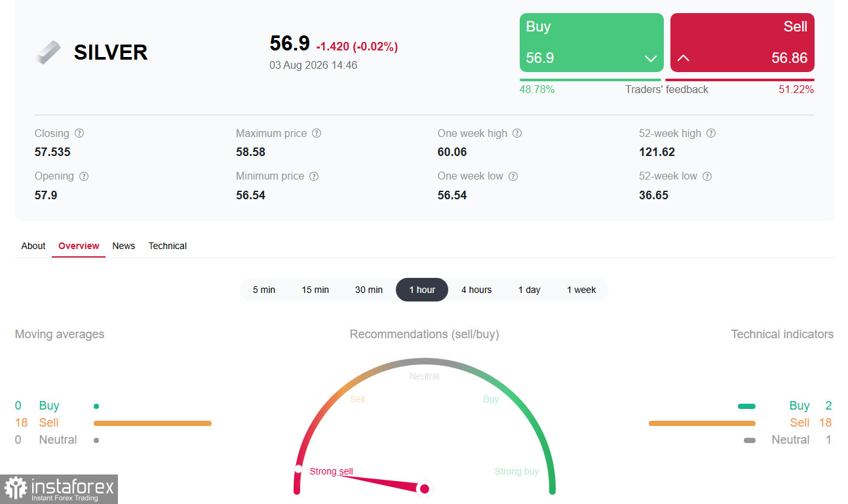Open the News tab
The height and width of the screenshot is (504, 848).
click(123, 246)
